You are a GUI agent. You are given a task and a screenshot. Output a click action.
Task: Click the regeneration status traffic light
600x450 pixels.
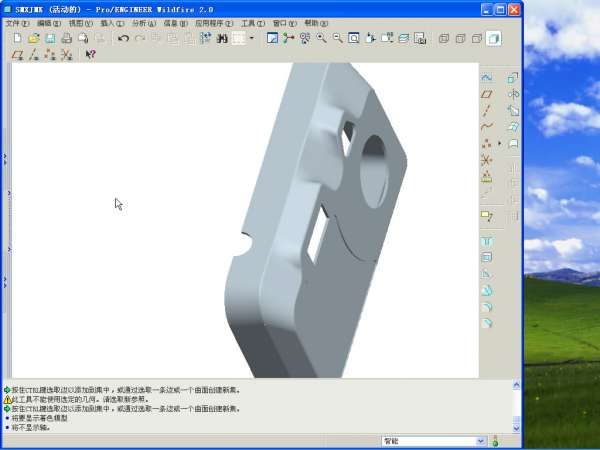coord(496,441)
